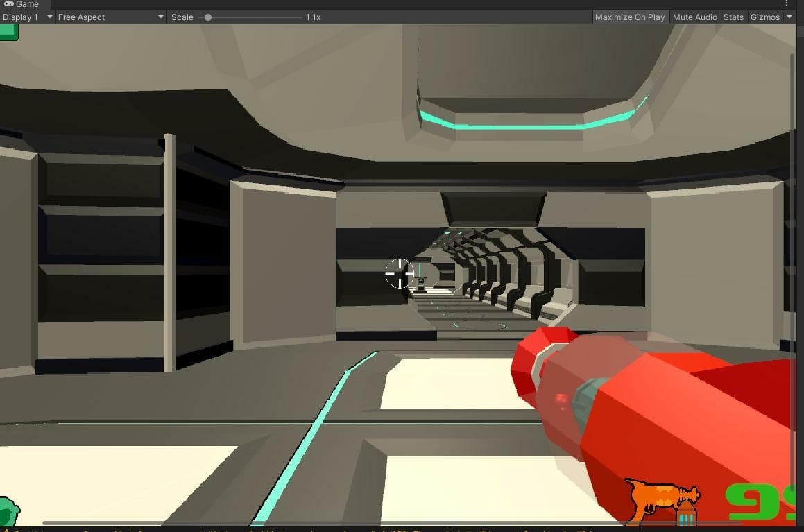Toggle Gizmos display
The image size is (804, 532).
pos(764,17)
